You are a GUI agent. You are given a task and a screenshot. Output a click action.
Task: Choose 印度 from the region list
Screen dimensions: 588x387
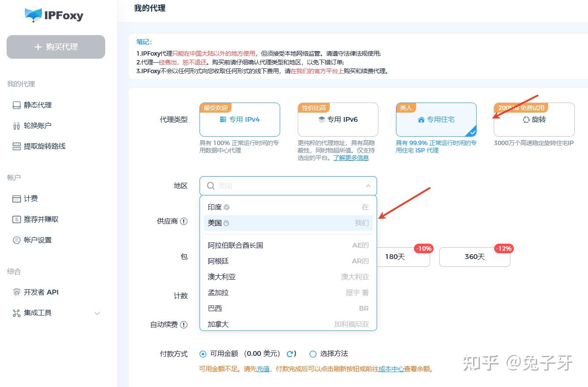(288, 207)
